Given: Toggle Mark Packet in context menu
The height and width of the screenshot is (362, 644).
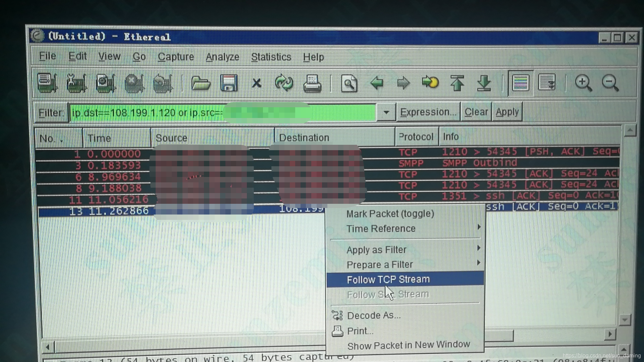Looking at the screenshot, I should click(390, 214).
